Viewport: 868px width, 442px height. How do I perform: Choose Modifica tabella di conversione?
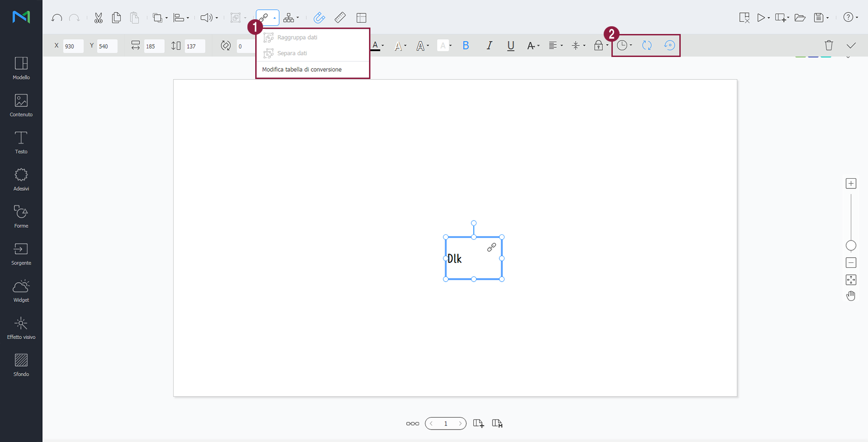[302, 69]
